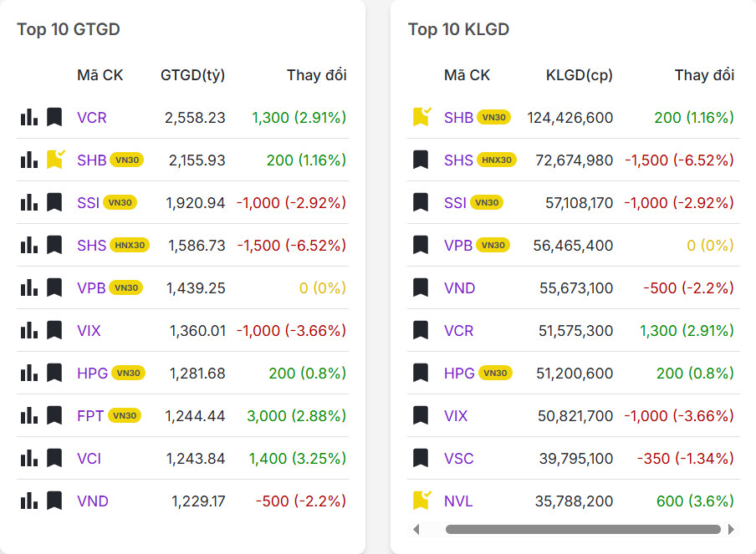Bookmark VIX in Top 10 KLGD list
The image size is (756, 554).
(x=421, y=415)
